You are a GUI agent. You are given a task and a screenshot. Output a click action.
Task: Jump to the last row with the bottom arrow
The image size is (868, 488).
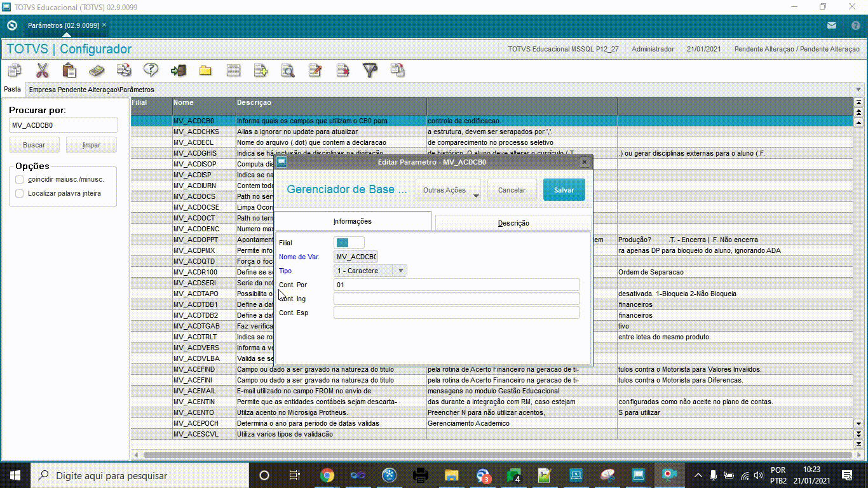(x=859, y=445)
